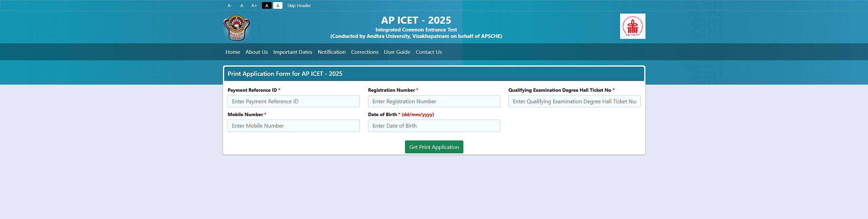Click the Get Print Application button

[434, 147]
